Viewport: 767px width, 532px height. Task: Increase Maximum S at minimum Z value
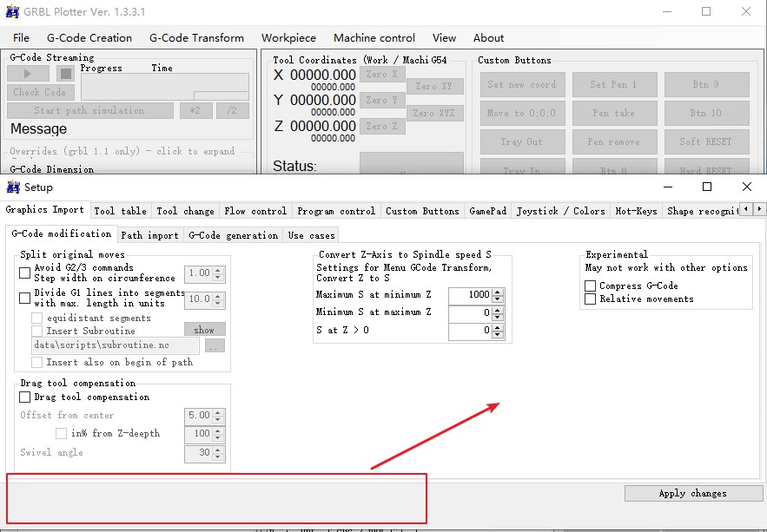(x=498, y=292)
